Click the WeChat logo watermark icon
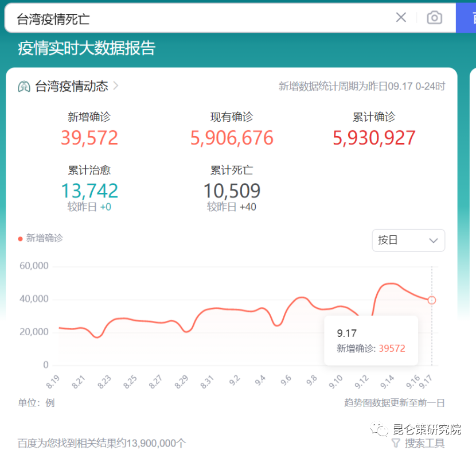476x450 pixels. [x=379, y=430]
